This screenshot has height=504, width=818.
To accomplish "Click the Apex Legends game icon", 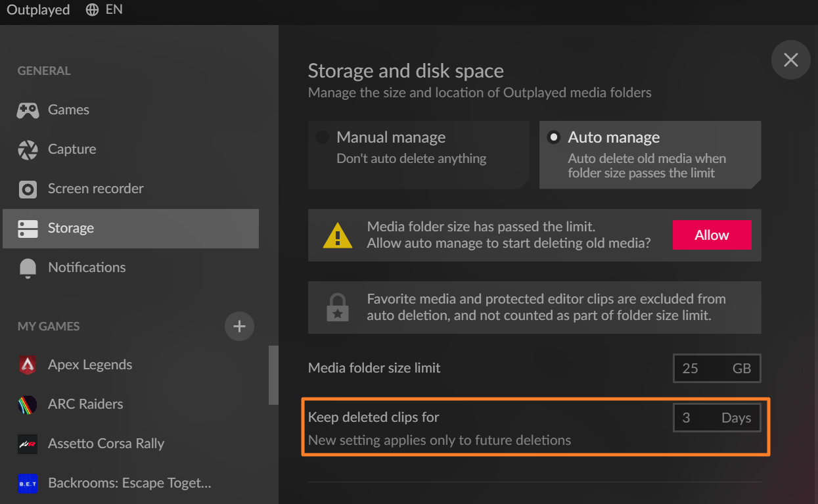I will coord(28,365).
